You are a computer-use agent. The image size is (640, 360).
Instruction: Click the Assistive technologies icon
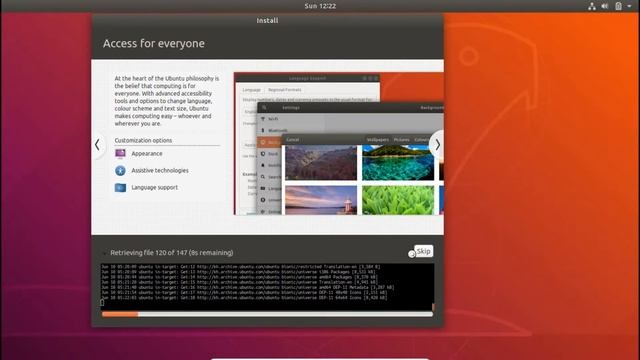(x=120, y=171)
